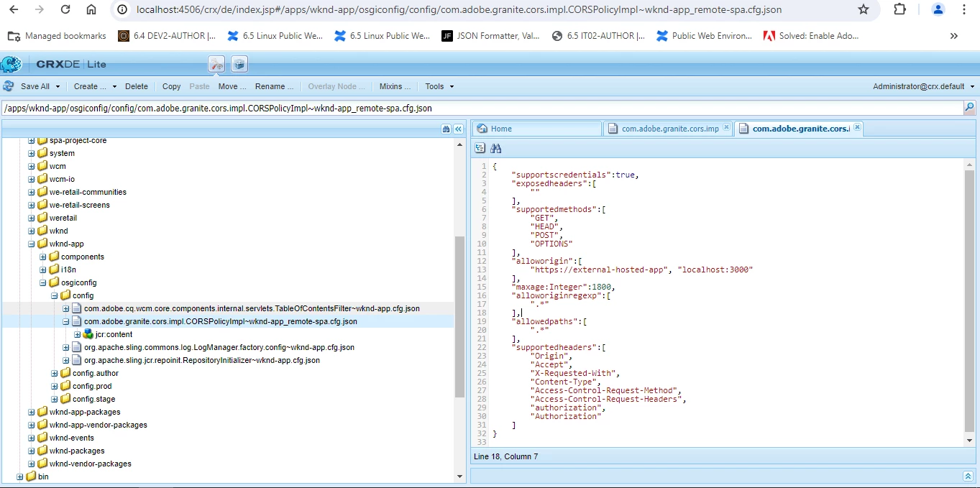Expand the bin folder node
Viewport: 980px width, 488px height.
click(x=20, y=477)
